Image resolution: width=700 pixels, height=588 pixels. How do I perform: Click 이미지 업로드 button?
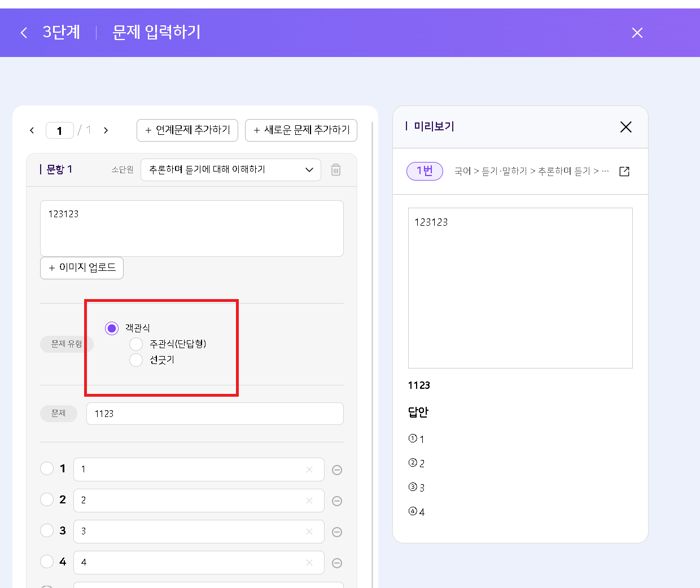pyautogui.click(x=82, y=268)
